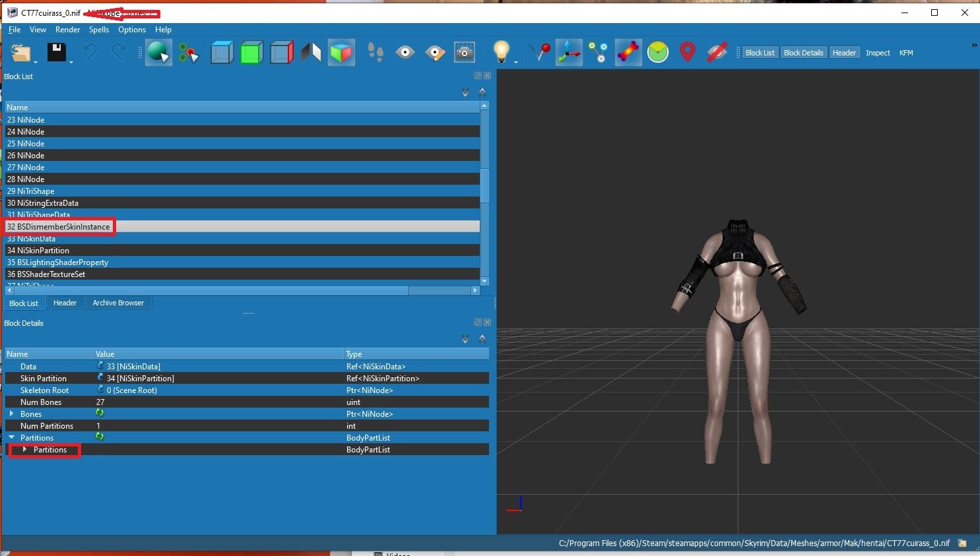Switch to the red-side cube view
Screen dimensions: 980x556
point(281,53)
